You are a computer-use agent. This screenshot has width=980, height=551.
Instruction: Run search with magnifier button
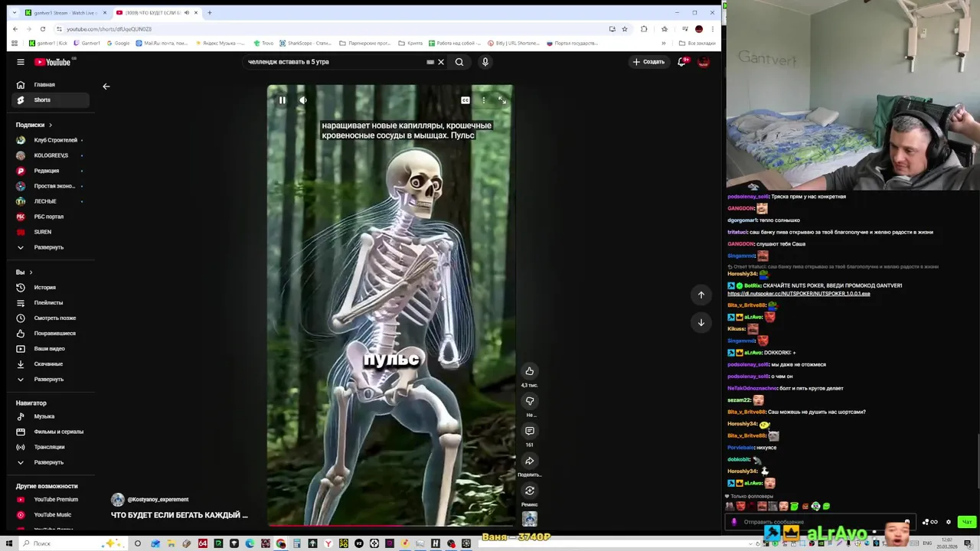click(x=459, y=62)
